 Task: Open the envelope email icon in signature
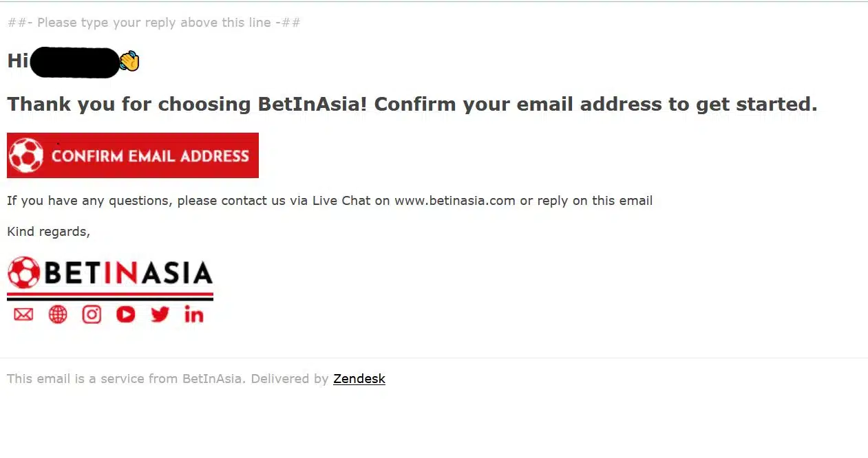(x=23, y=314)
